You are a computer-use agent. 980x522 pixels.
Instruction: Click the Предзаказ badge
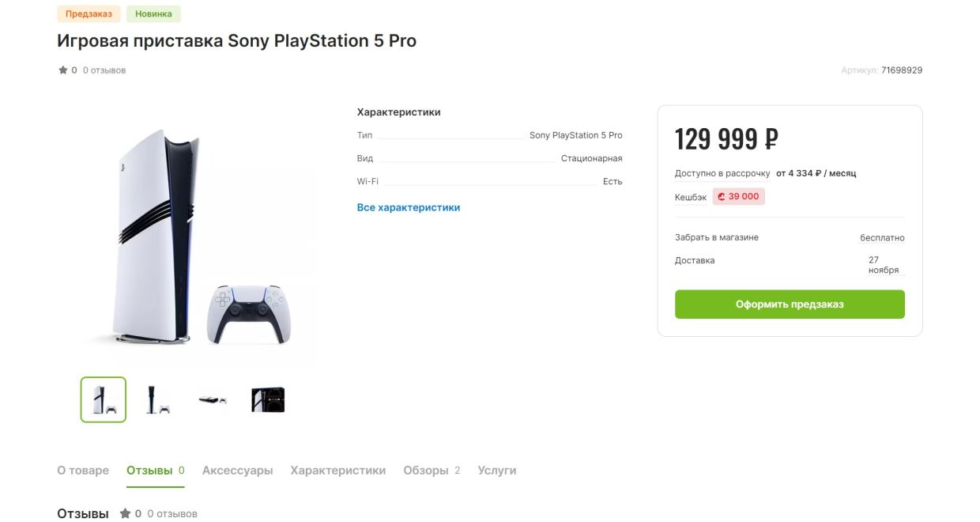click(x=89, y=14)
